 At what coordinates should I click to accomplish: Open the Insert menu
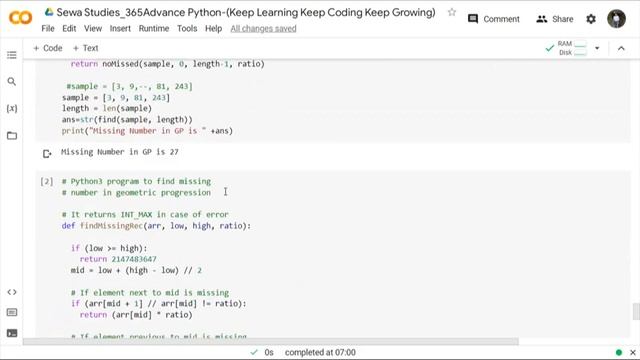(120, 29)
